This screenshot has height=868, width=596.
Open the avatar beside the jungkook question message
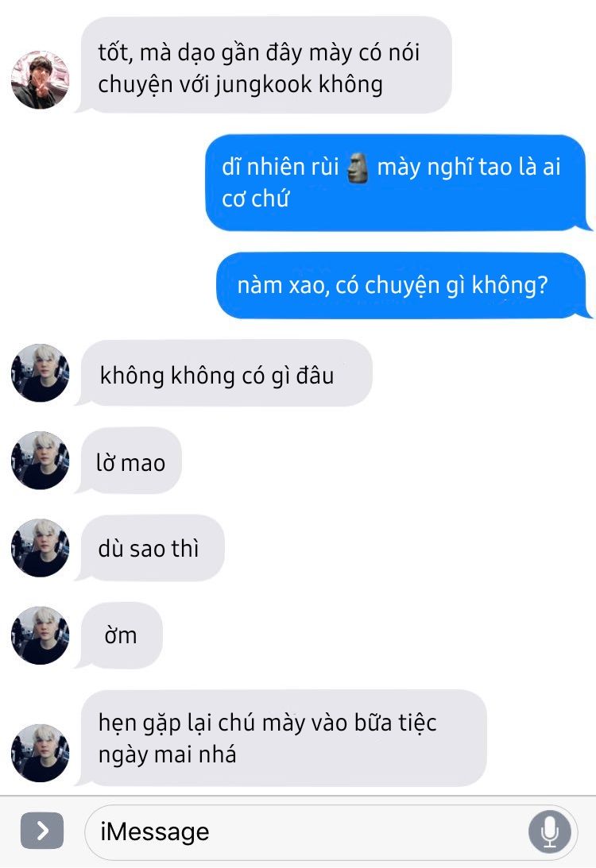click(x=40, y=79)
